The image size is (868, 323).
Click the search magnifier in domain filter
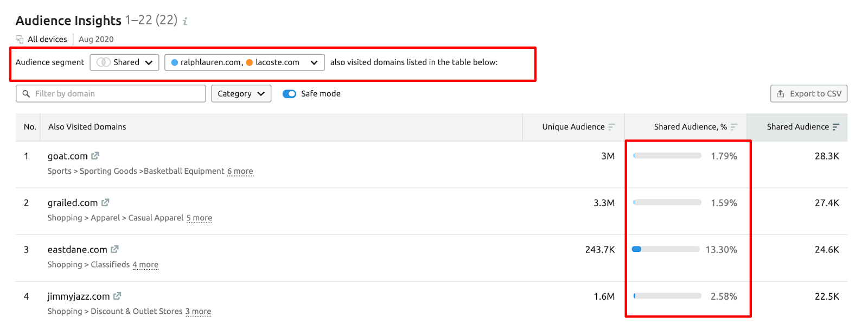click(x=26, y=94)
